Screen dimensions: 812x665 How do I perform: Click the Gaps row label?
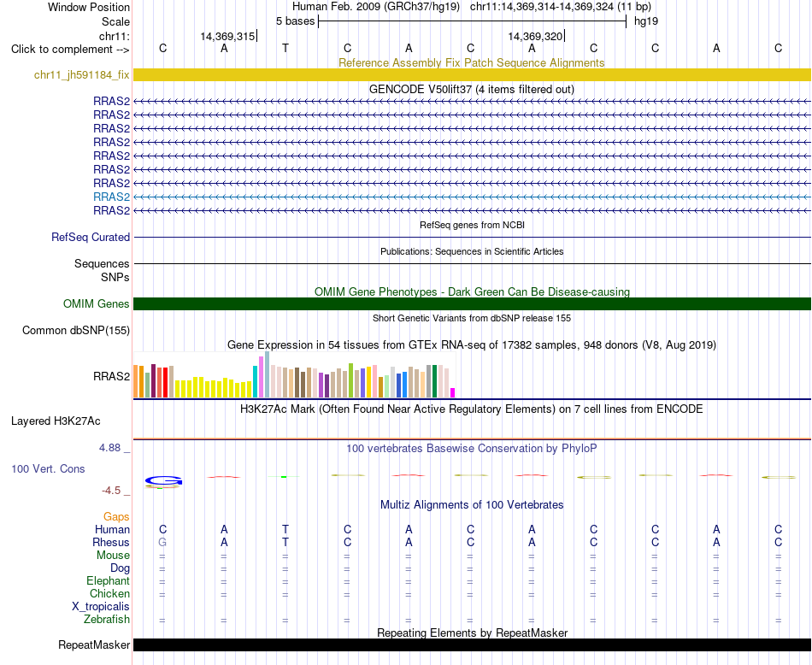tap(116, 516)
